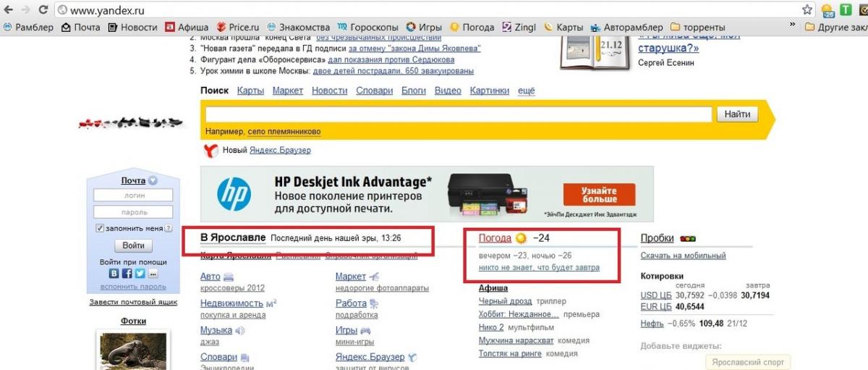The width and height of the screenshot is (868, 370).
Task: Click the пароль input field
Action: click(x=133, y=212)
